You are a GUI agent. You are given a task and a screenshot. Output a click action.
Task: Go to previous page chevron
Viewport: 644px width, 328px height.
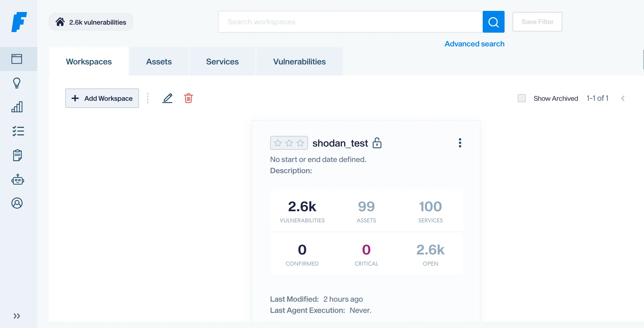click(623, 98)
